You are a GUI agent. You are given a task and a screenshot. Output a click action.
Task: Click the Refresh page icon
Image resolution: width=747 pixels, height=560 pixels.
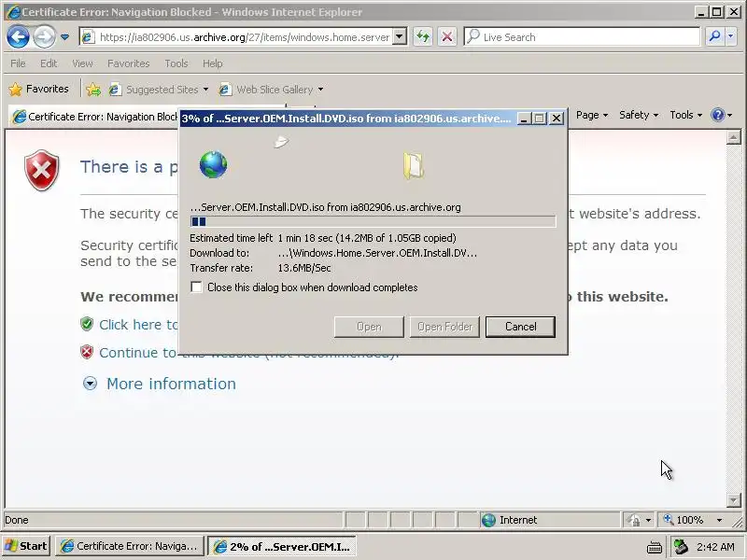[423, 36]
